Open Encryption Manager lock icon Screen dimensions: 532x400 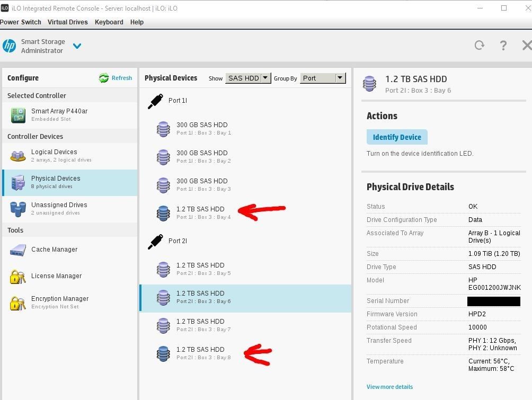[x=17, y=303]
